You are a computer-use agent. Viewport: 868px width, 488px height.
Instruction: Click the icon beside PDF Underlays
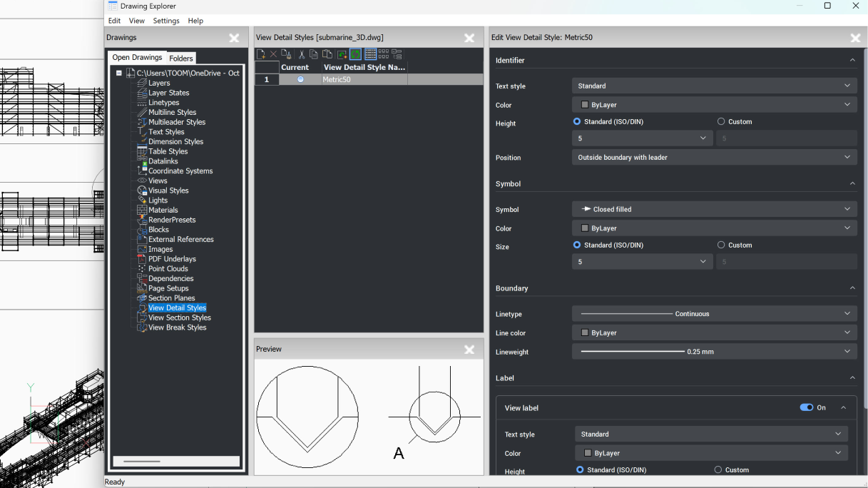click(142, 259)
